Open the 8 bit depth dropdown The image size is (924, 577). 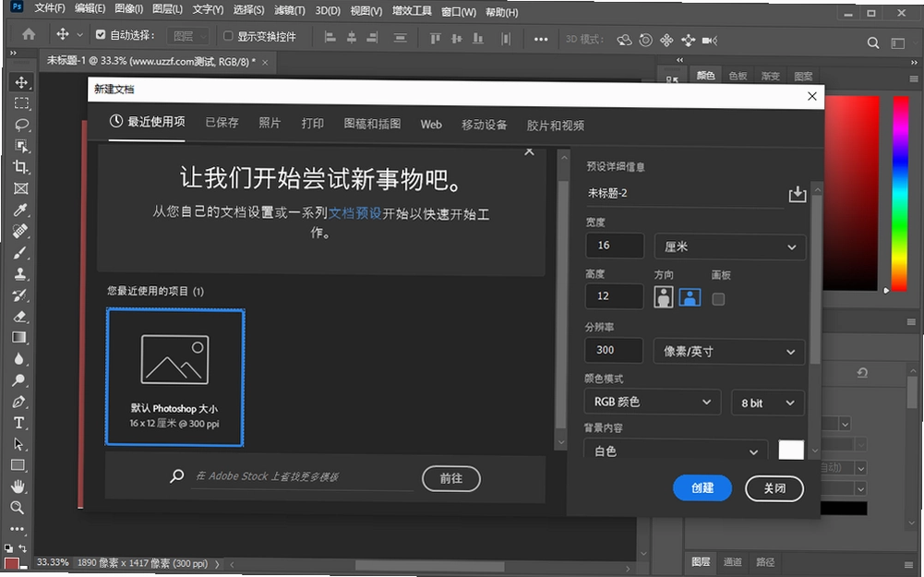(x=768, y=403)
